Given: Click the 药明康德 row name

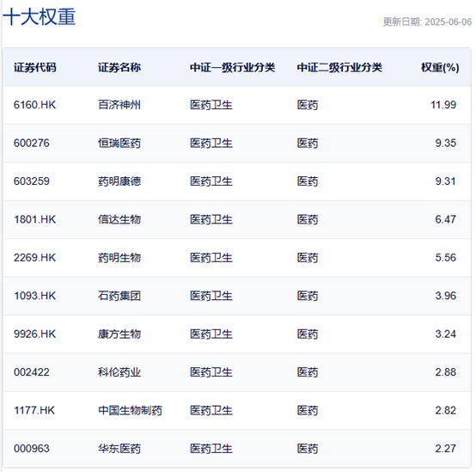Looking at the screenshot, I should coord(119,181).
